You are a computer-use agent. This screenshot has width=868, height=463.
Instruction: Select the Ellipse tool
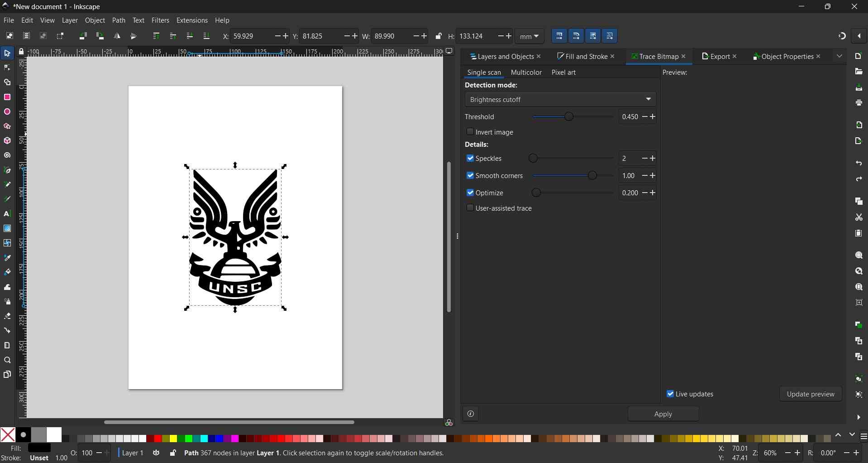7,112
